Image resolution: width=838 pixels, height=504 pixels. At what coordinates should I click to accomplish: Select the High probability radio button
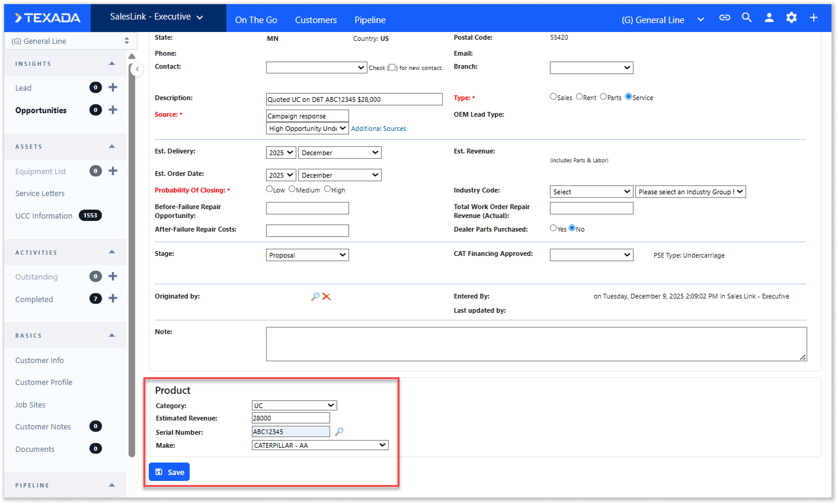[327, 190]
